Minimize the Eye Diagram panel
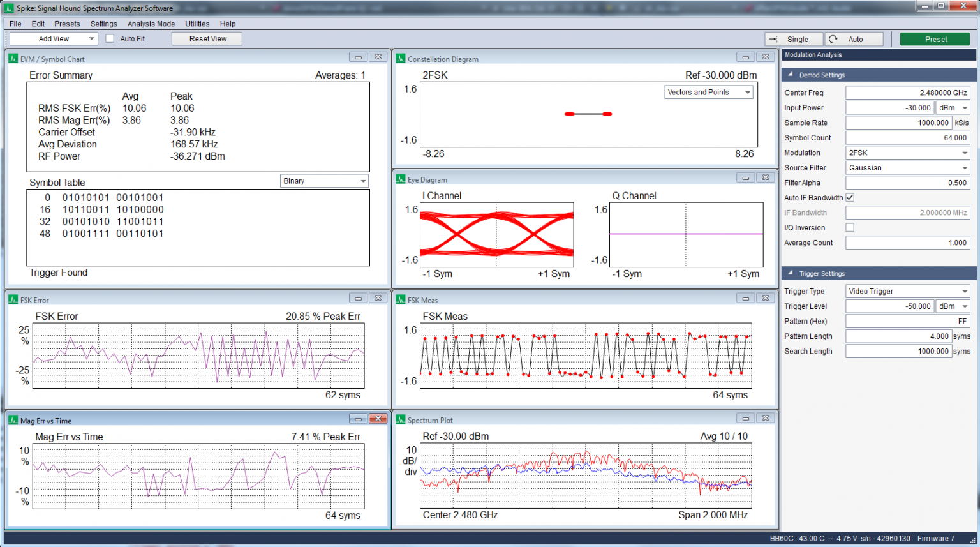The width and height of the screenshot is (980, 547). point(745,177)
